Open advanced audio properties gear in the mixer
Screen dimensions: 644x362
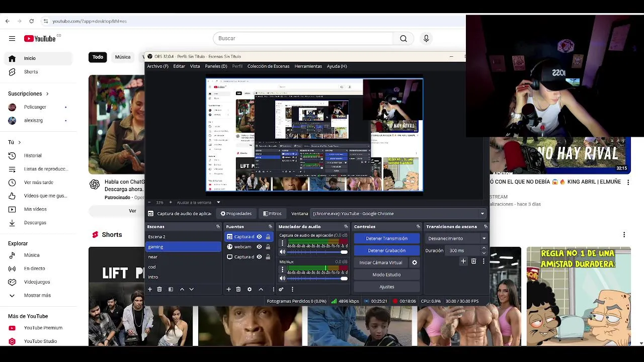[x=281, y=289]
